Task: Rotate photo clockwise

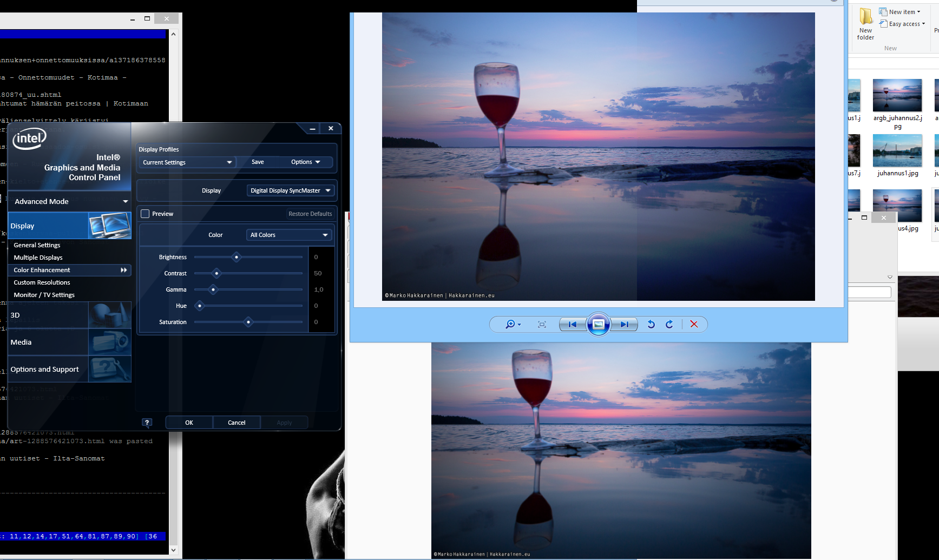Action: click(669, 324)
